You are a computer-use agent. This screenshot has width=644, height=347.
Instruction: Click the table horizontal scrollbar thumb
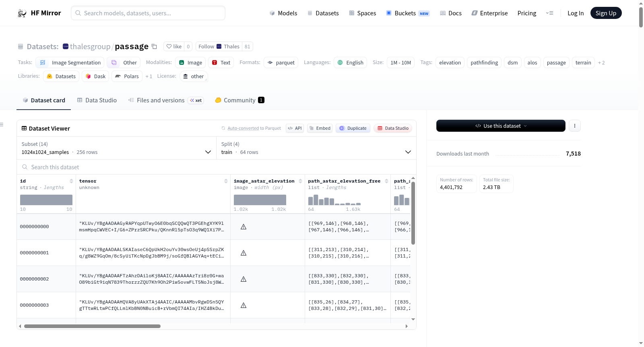point(92,326)
